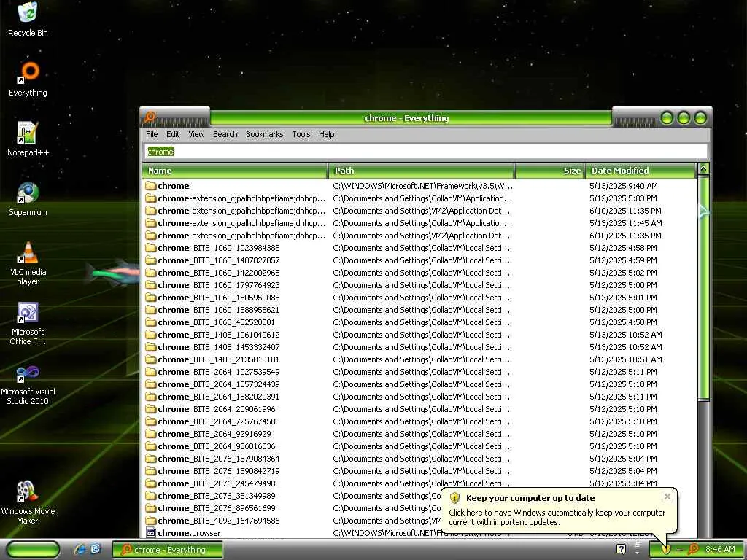Click the folder icon of chrome_BITS_4092_1647694586

tap(151, 520)
